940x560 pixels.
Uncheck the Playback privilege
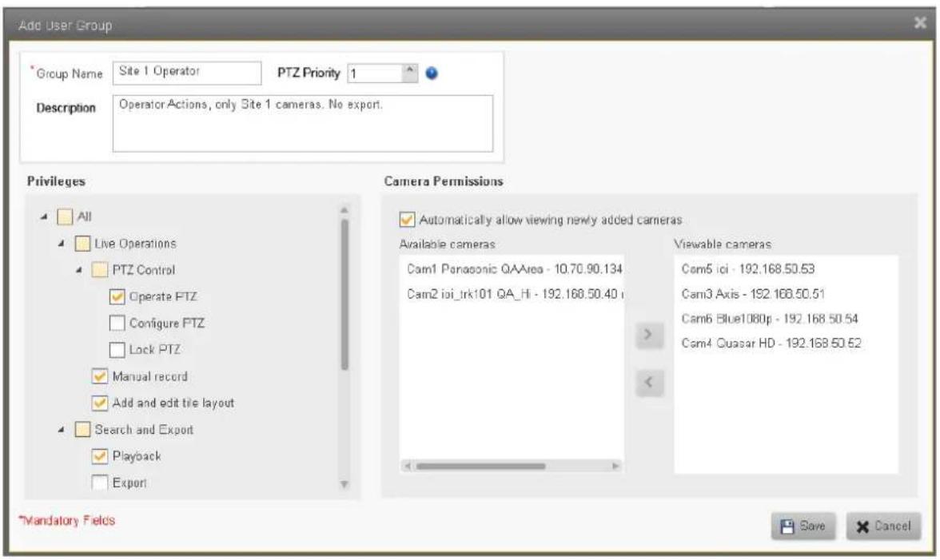click(99, 456)
